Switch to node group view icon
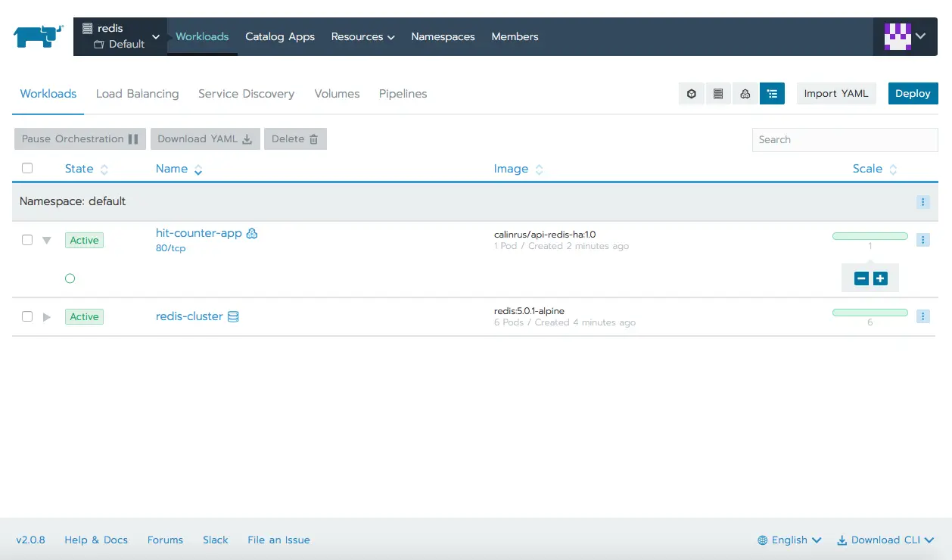 [x=718, y=94]
